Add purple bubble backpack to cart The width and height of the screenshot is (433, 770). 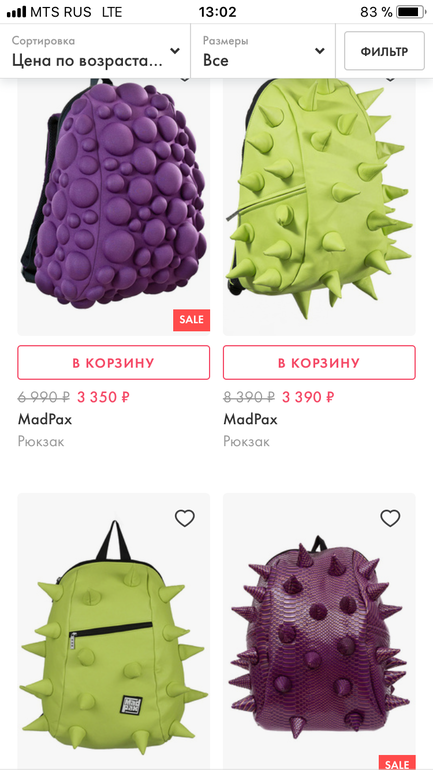(x=113, y=362)
